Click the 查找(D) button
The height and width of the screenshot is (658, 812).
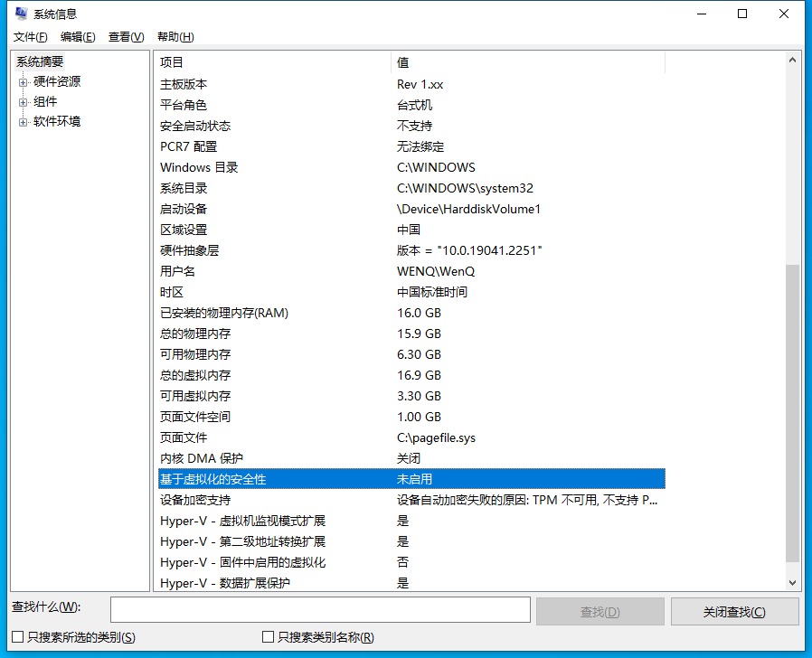click(x=600, y=612)
